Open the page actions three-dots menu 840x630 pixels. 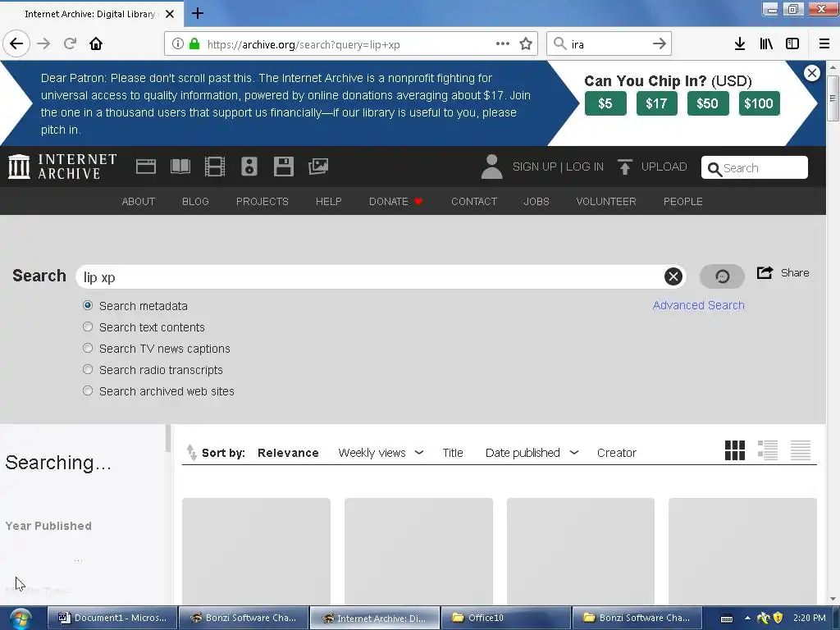tap(503, 43)
